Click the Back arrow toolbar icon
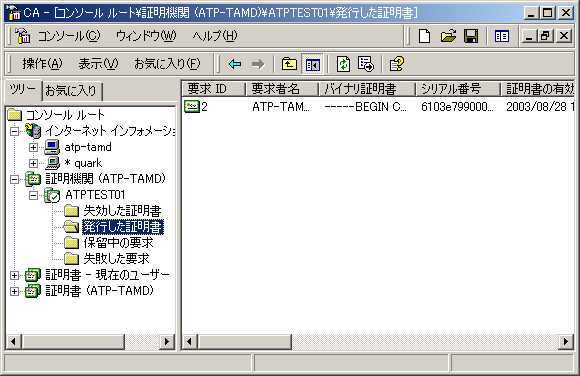Screen dimensions: 580x376 [235, 64]
